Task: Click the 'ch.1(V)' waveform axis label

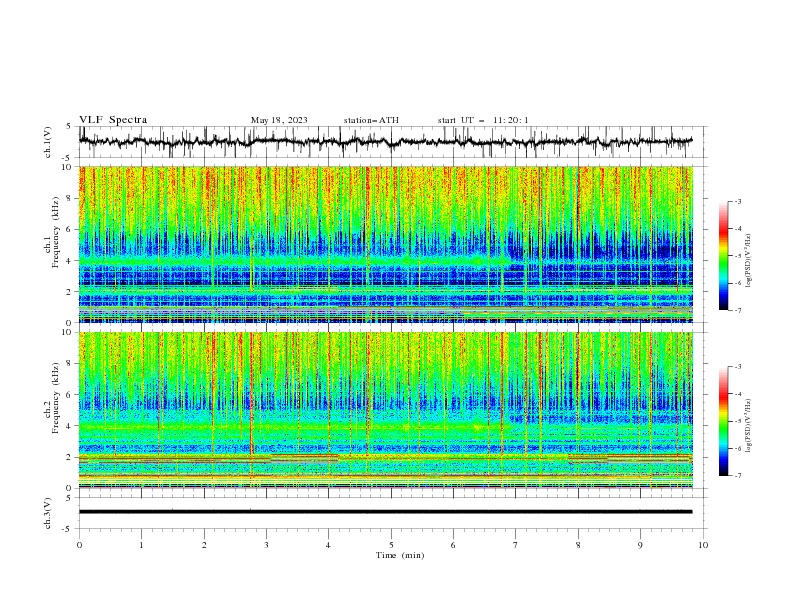Action: [x=48, y=142]
